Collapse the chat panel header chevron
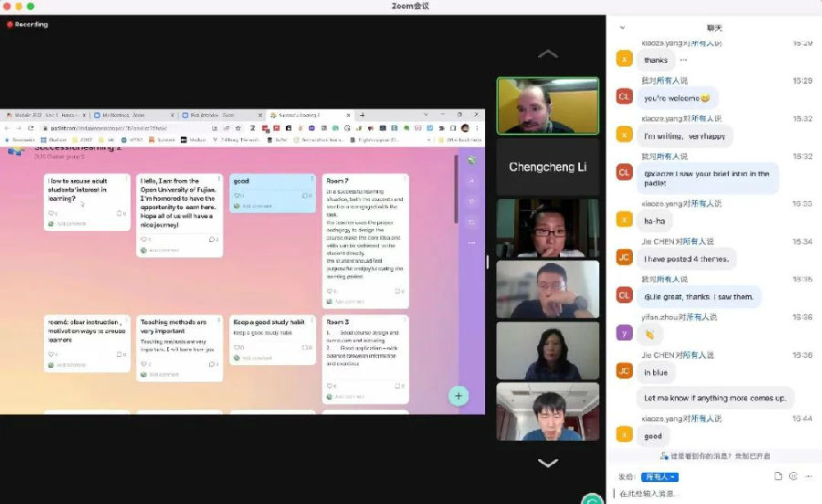Image resolution: width=822 pixels, height=504 pixels. click(x=622, y=27)
